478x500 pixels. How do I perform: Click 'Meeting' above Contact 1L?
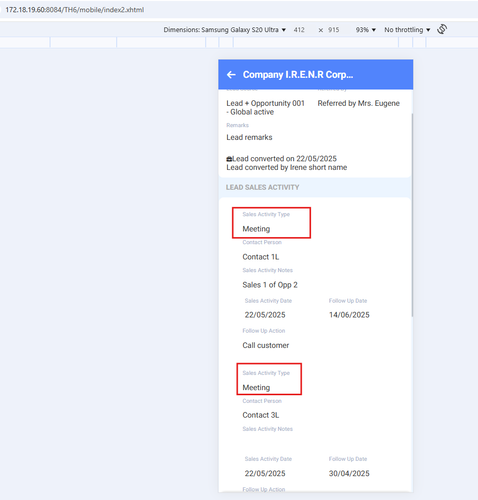256,229
